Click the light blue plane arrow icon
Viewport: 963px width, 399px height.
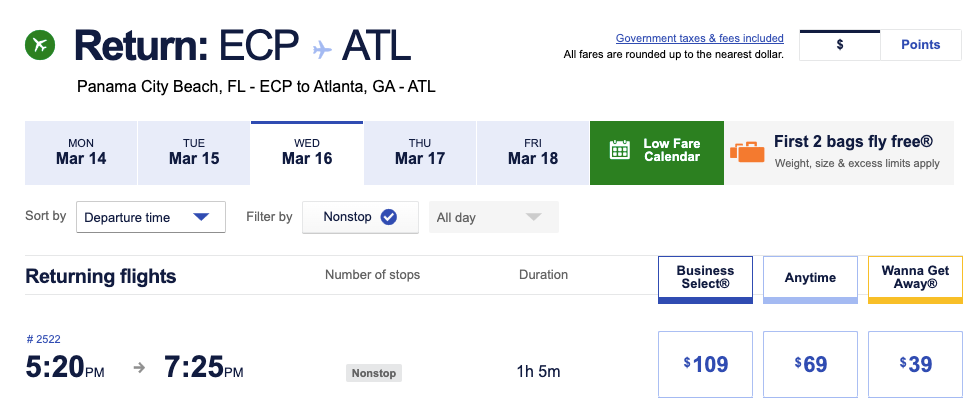[x=322, y=48]
